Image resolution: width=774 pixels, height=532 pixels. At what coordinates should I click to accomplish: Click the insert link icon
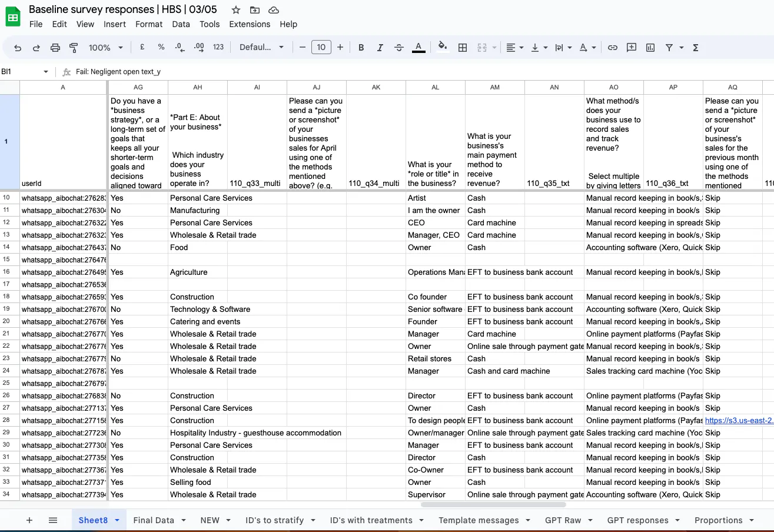(x=613, y=48)
